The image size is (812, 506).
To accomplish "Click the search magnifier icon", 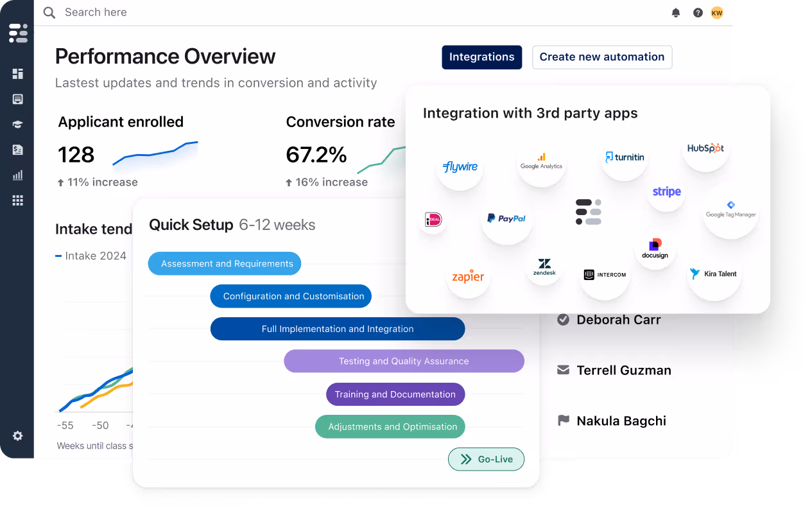I will click(x=49, y=12).
